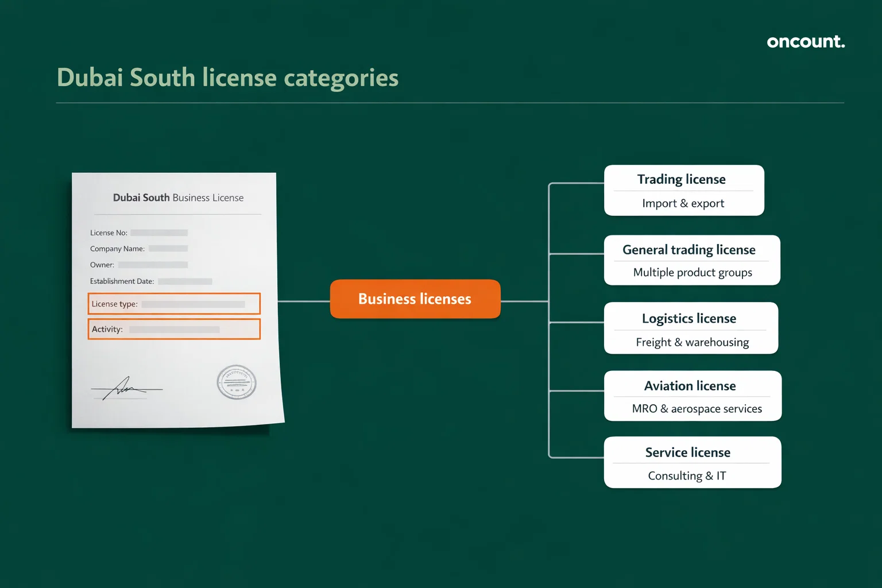Select the highlighted License type field

point(174,304)
